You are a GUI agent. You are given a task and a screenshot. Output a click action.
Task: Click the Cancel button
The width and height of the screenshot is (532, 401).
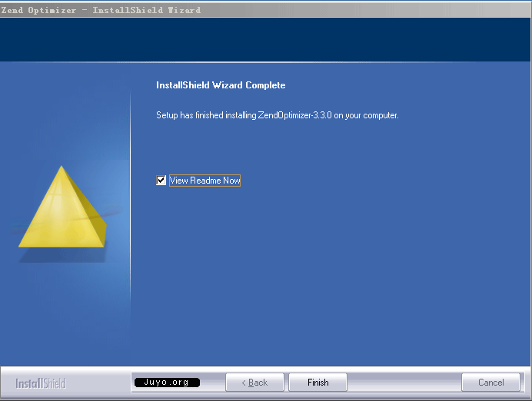click(490, 383)
